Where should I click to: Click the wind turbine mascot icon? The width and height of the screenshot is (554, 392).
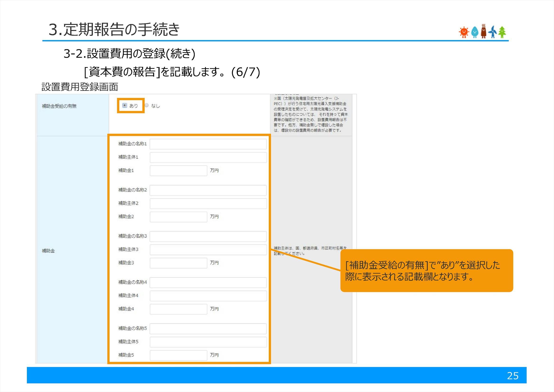click(493, 32)
